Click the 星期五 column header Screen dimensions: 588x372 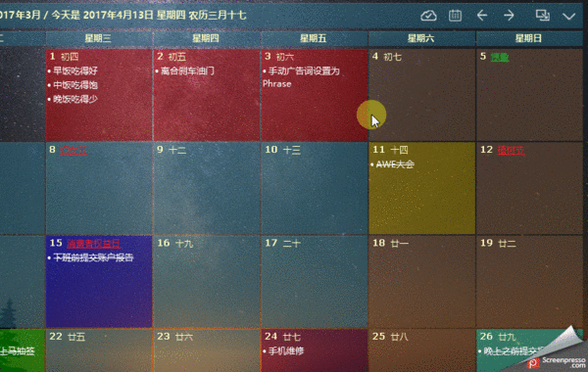315,38
